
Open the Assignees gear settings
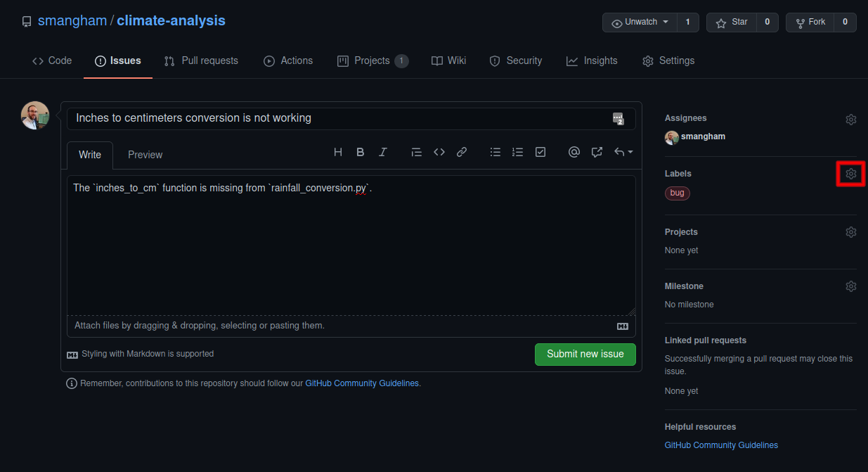tap(851, 120)
